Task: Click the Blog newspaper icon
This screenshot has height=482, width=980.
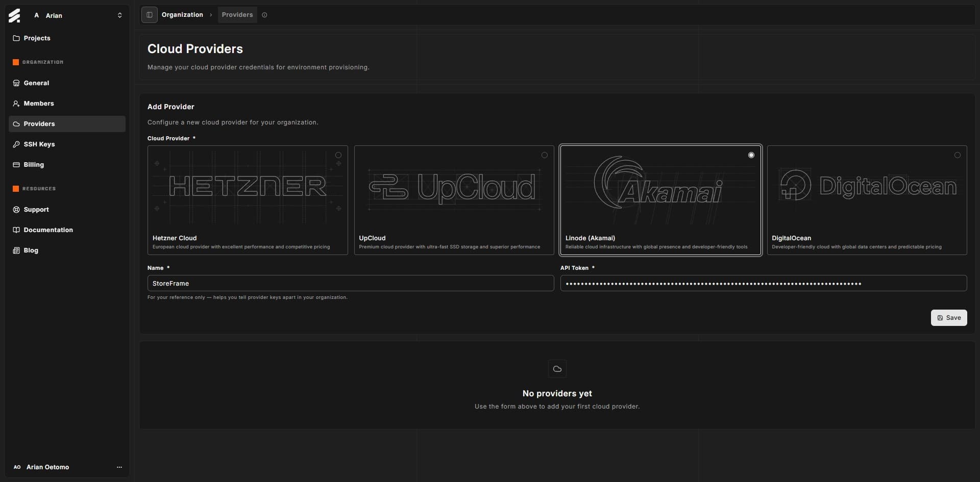Action: pos(16,250)
